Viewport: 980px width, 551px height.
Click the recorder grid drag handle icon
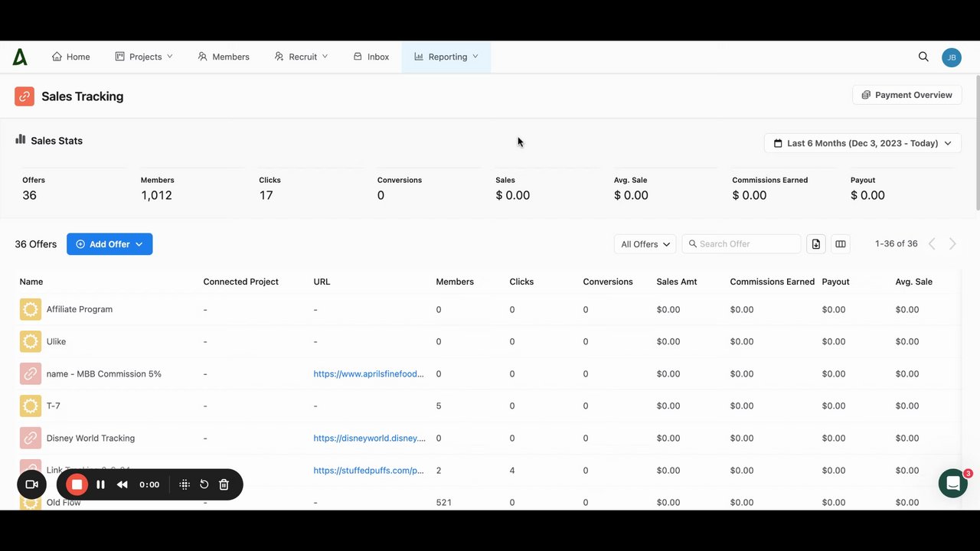[x=185, y=484]
